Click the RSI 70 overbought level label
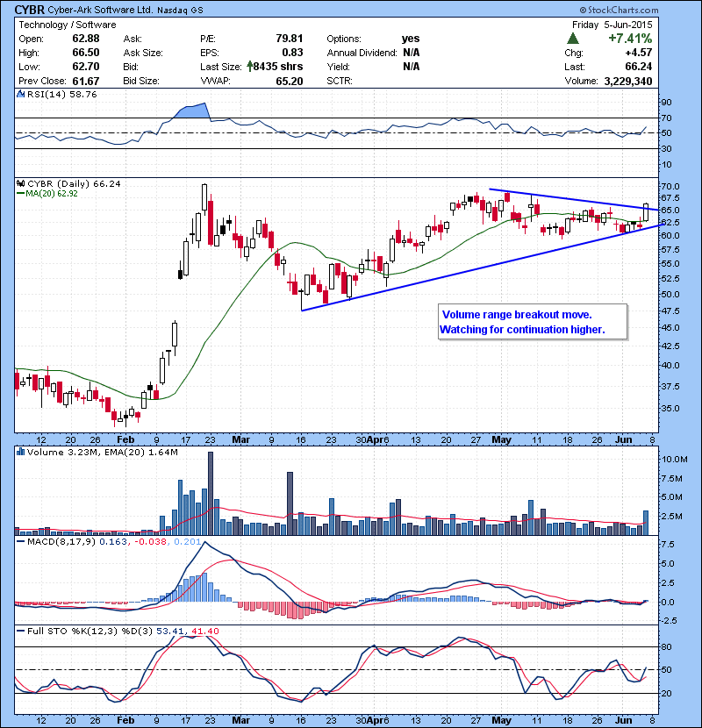 [x=666, y=118]
